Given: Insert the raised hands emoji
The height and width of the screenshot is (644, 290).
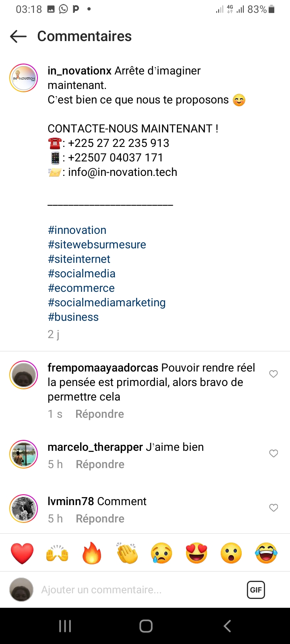Looking at the screenshot, I should coord(57,553).
